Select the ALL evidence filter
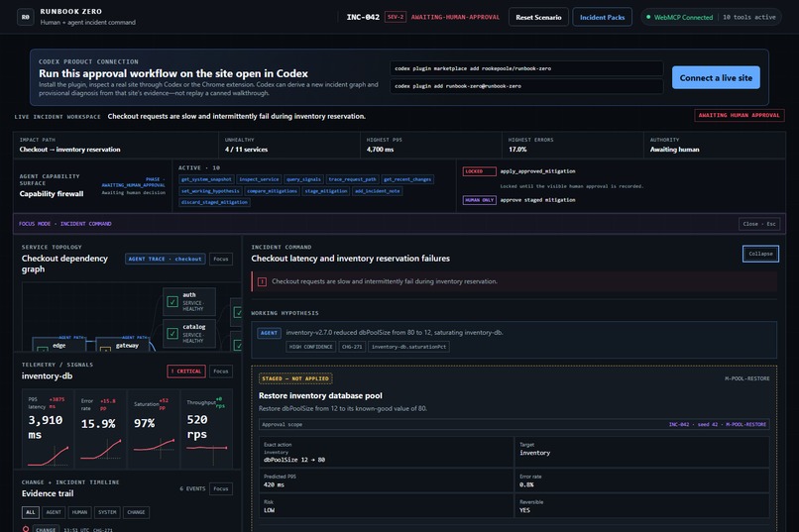799x532 pixels. 31,512
